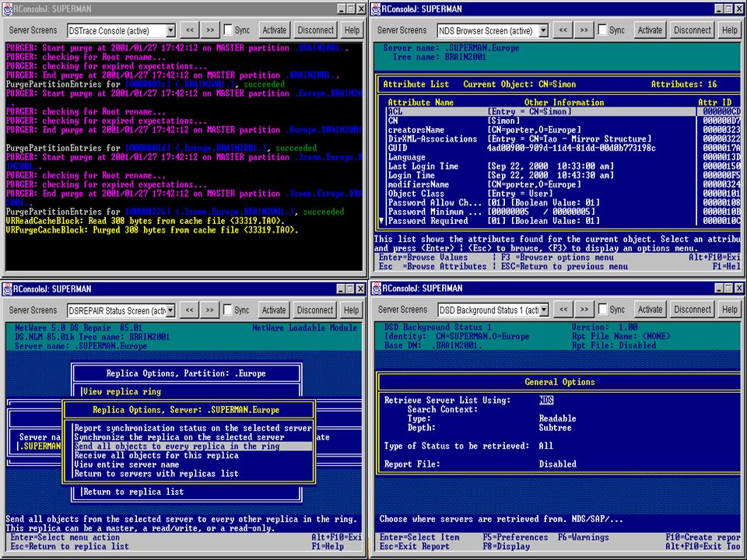Select 'Synchronize the replica on the selected server'
This screenshot has height=560, width=747.
193,437
